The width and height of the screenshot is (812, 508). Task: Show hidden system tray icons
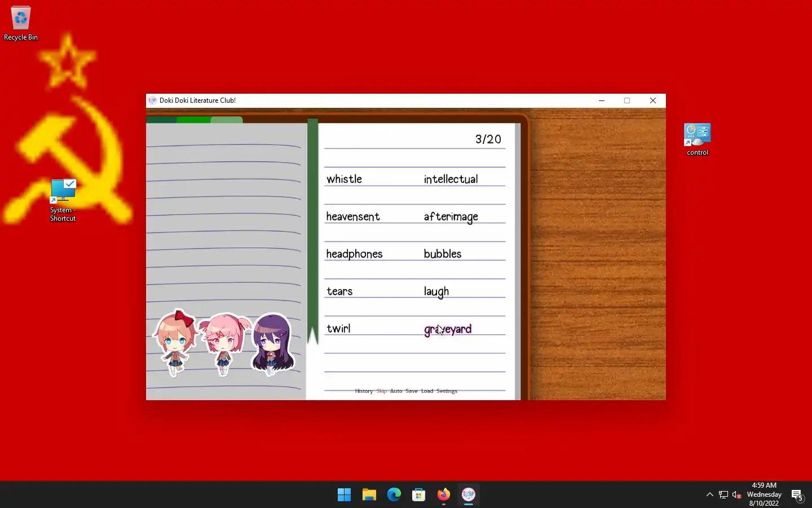pos(710,495)
